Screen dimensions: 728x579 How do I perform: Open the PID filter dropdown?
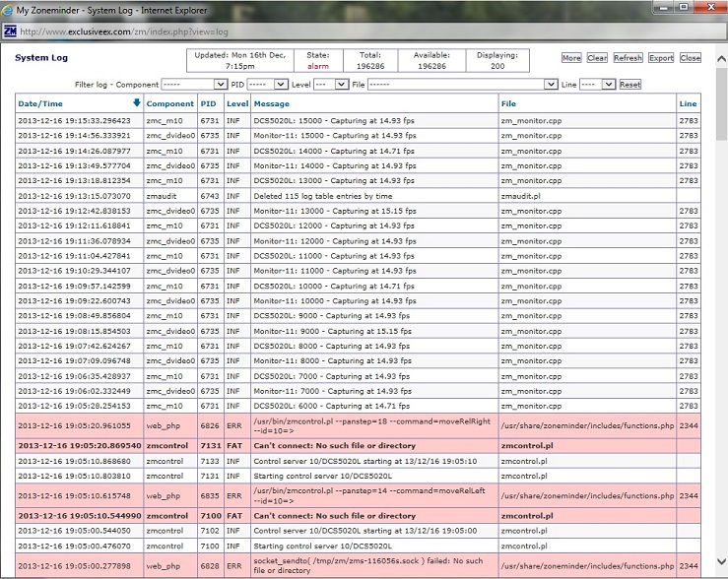(x=267, y=85)
